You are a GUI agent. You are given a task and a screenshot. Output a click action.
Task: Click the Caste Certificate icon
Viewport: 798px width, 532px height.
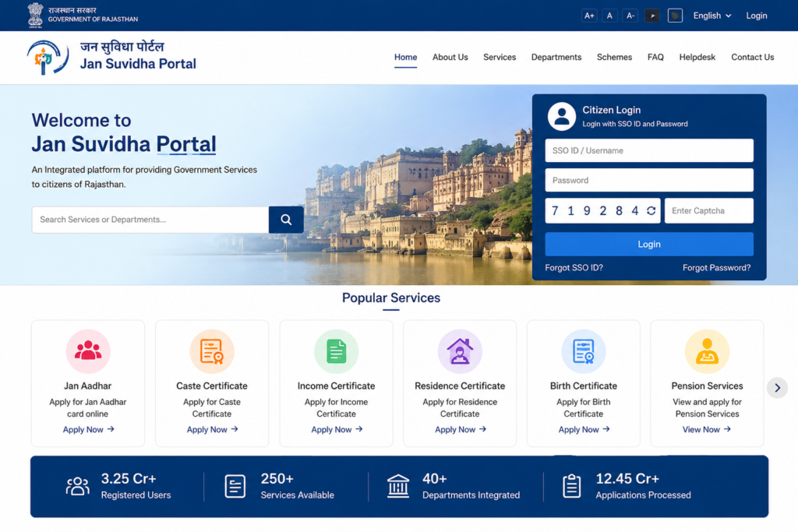(x=212, y=351)
